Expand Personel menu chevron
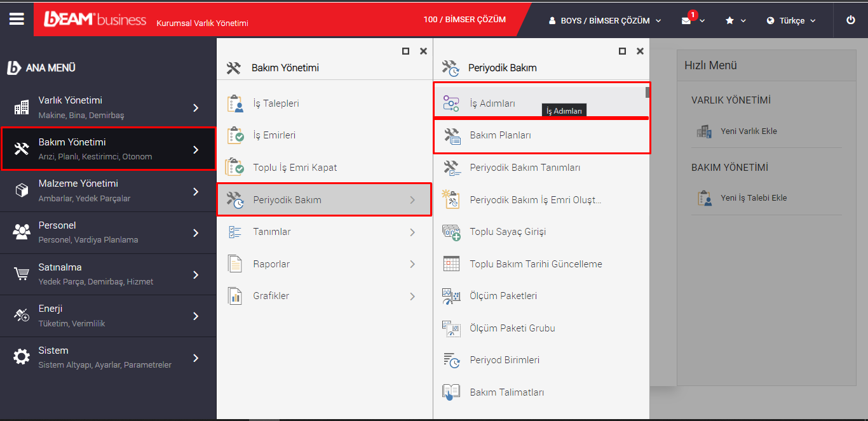This screenshot has width=868, height=421. [x=196, y=233]
